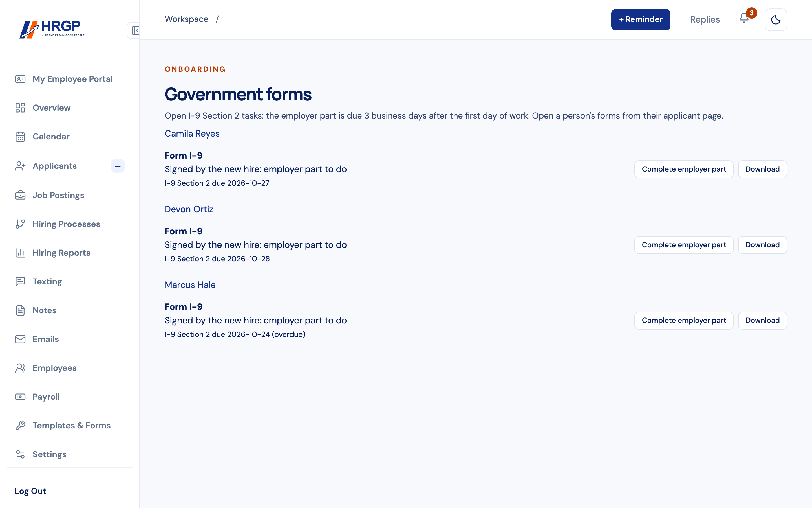
Task: Collapse the Applicants submenu
Action: (x=118, y=166)
